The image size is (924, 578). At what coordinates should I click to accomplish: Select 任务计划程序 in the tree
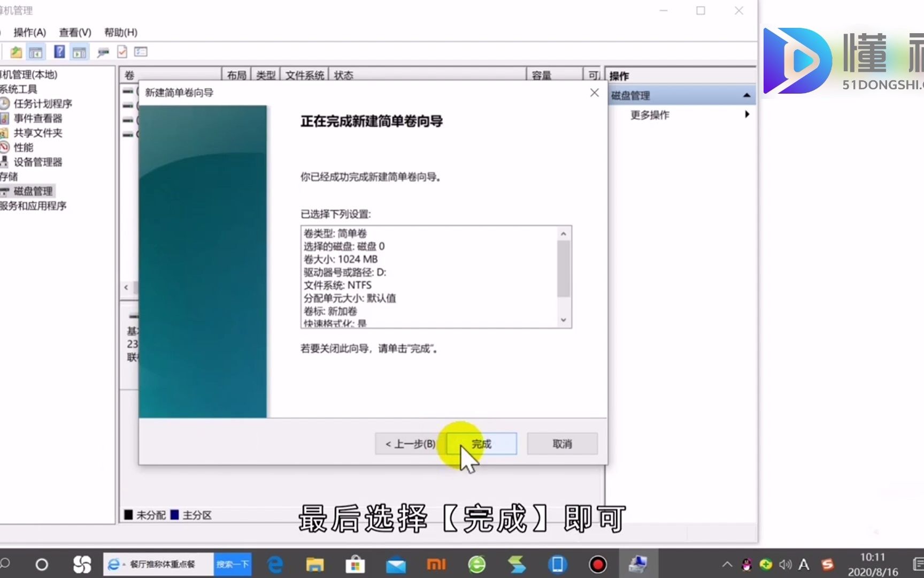point(43,104)
